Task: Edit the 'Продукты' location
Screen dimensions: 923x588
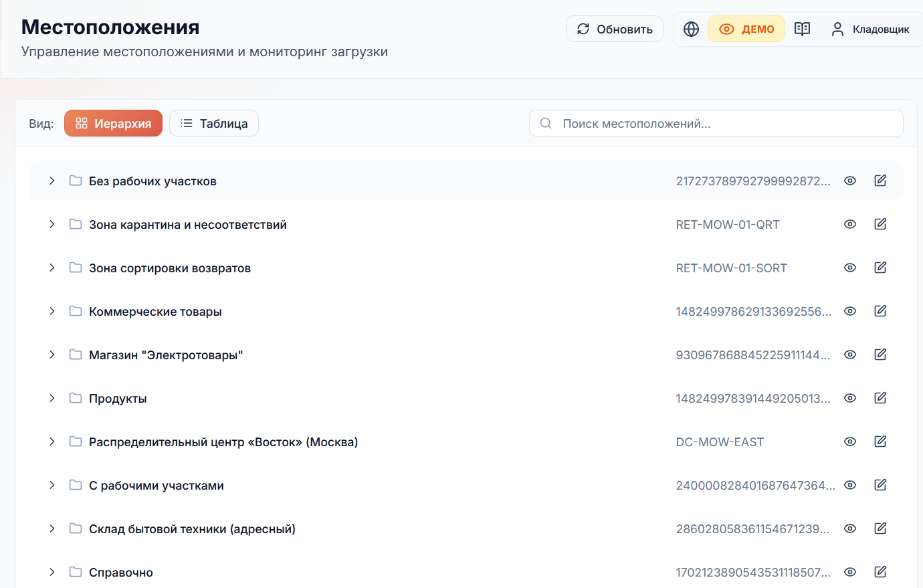Action: pos(880,398)
